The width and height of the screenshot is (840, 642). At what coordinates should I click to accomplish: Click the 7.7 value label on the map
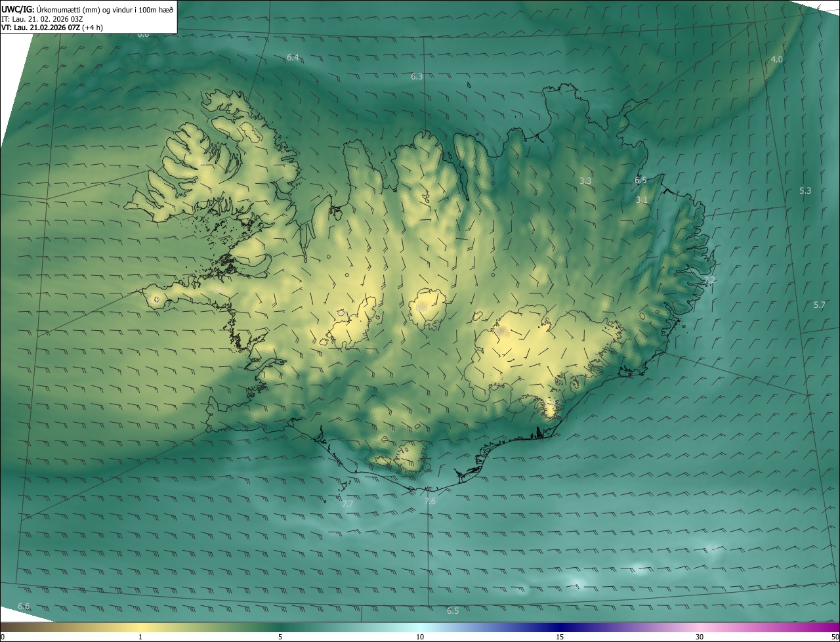coord(348,504)
